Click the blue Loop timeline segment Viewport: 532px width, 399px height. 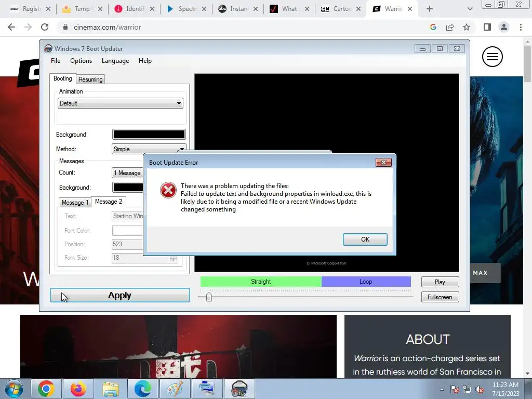[x=366, y=282]
